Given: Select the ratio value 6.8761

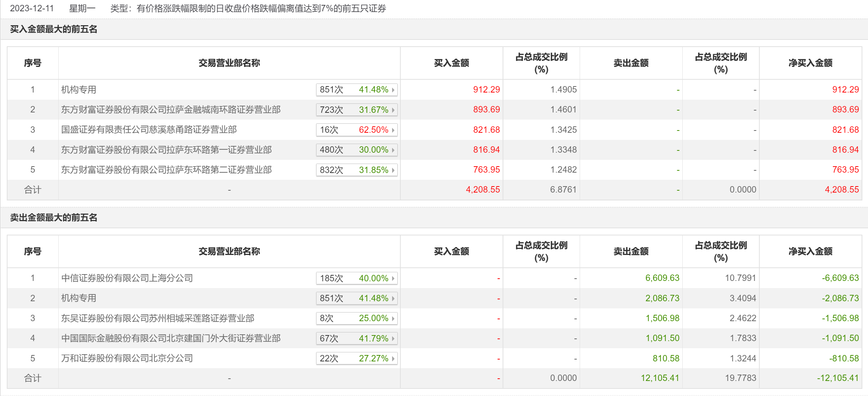Looking at the screenshot, I should pos(563,190).
